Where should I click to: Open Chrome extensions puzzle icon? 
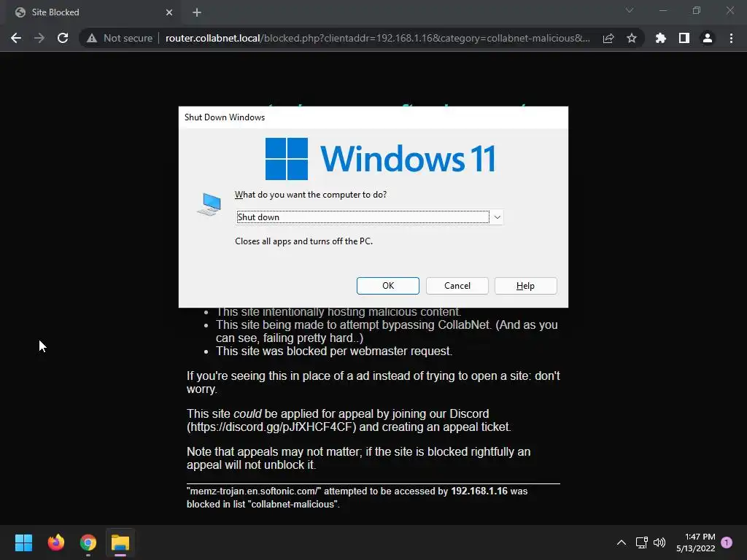pos(660,38)
